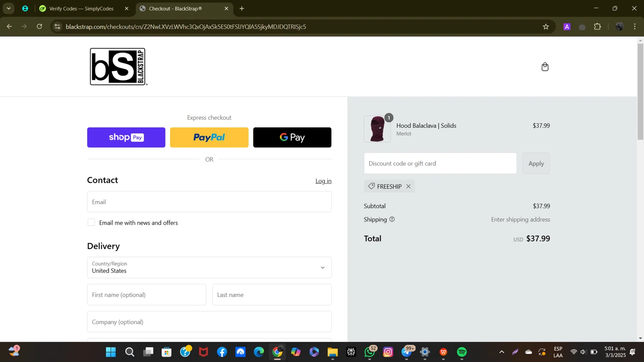Bookmark this page with the star
The height and width of the screenshot is (362, 644).
[546, 27]
